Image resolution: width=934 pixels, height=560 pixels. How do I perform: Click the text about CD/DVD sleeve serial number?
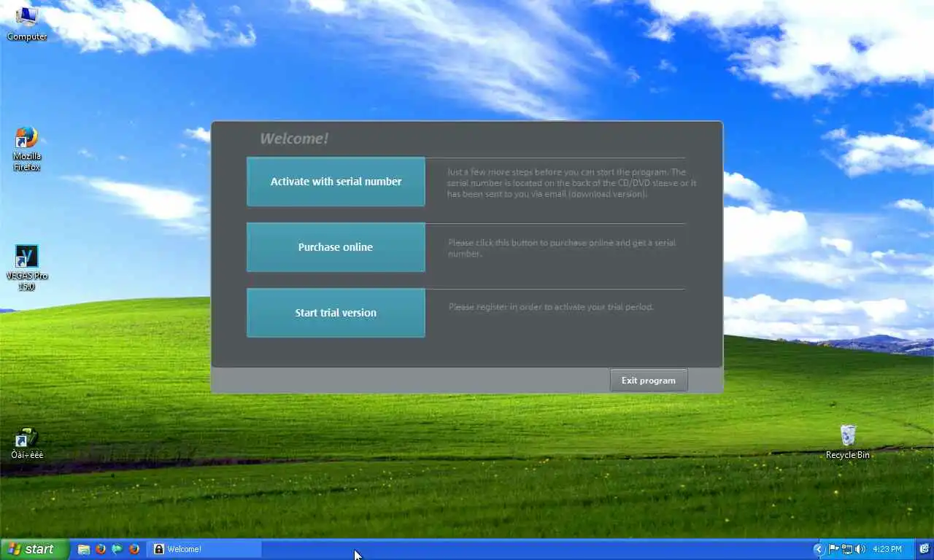pos(571,183)
